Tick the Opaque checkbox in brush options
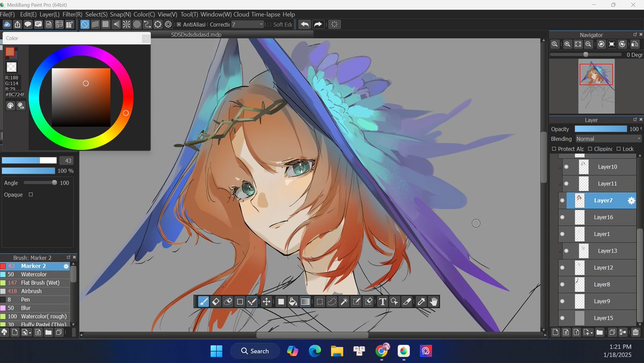This screenshot has width=644, height=363. tap(31, 195)
